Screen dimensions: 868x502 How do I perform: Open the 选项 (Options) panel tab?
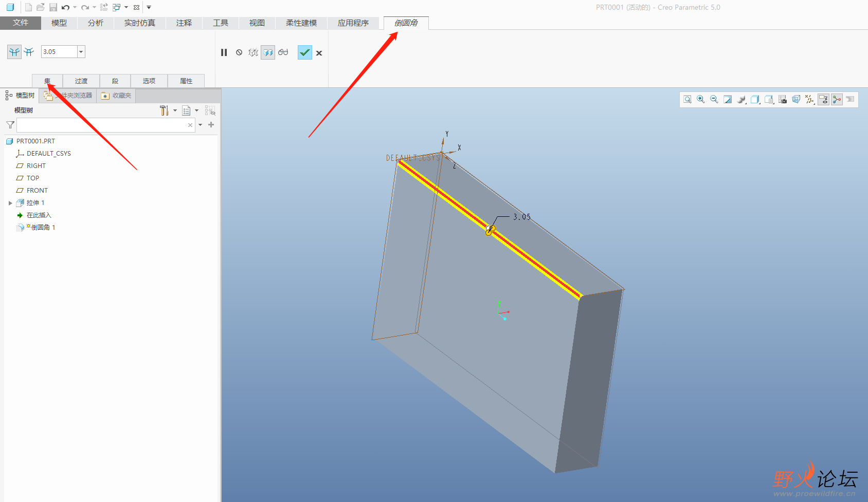[149, 81]
